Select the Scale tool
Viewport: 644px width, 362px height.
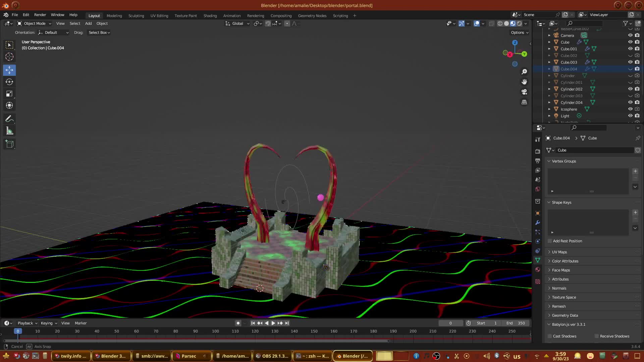(x=9, y=94)
